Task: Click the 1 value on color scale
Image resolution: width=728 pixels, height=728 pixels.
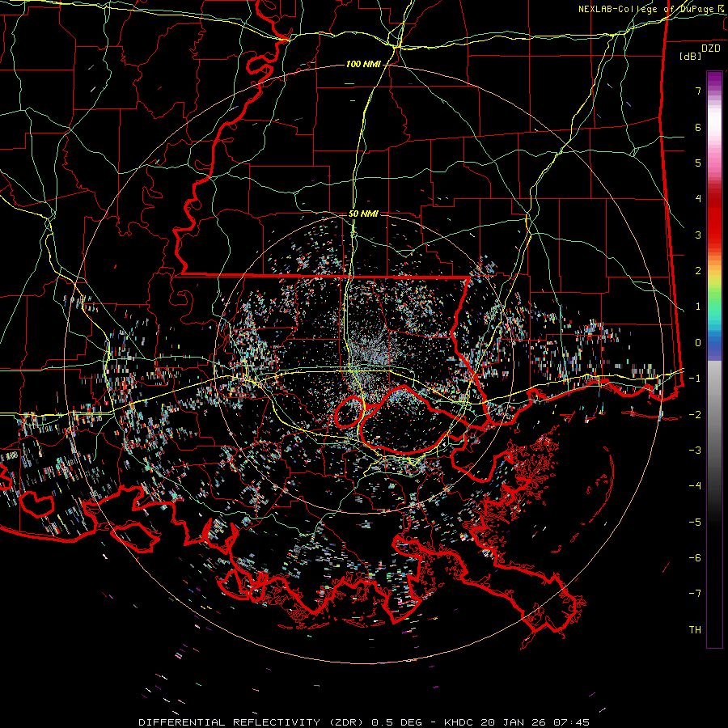Action: pos(698,307)
